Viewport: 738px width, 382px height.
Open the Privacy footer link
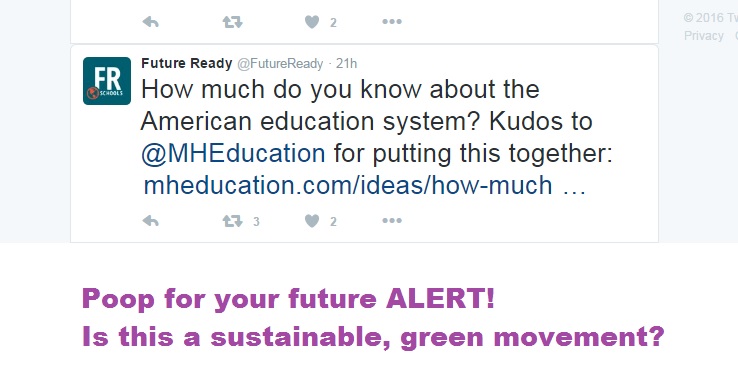coord(704,36)
